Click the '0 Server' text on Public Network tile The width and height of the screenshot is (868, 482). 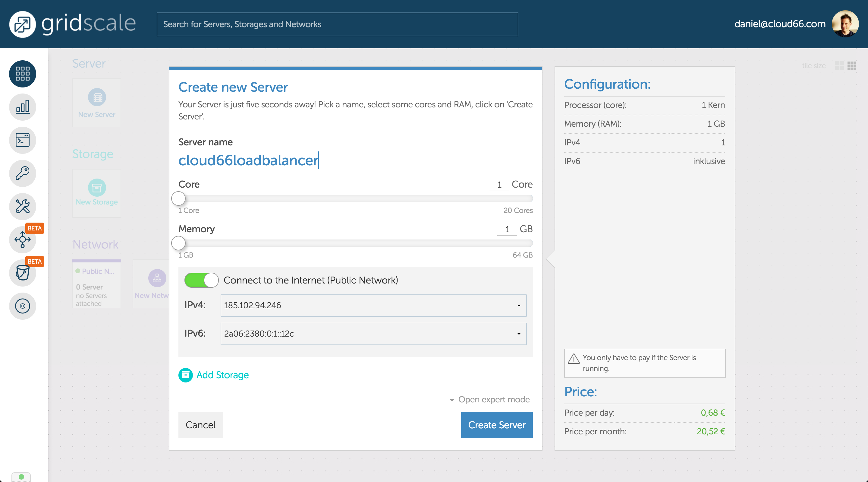(x=89, y=287)
